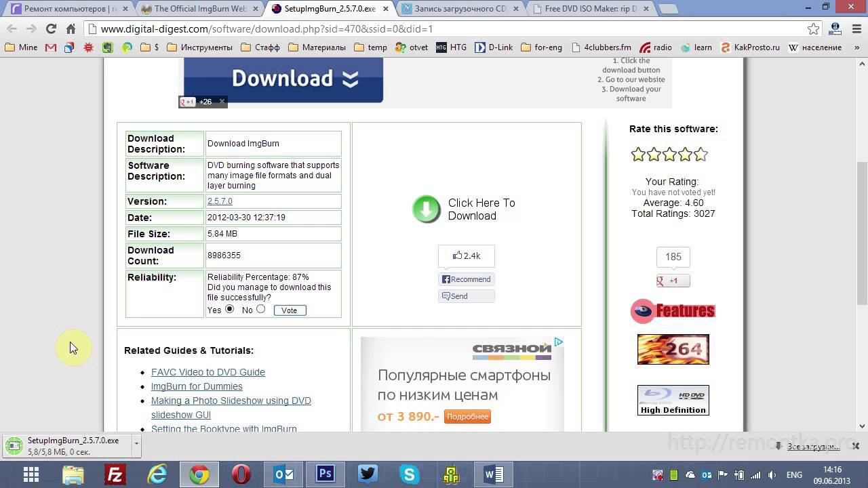Click the Facebook like 2.4k button
This screenshot has width=868, height=488.
[x=467, y=256]
